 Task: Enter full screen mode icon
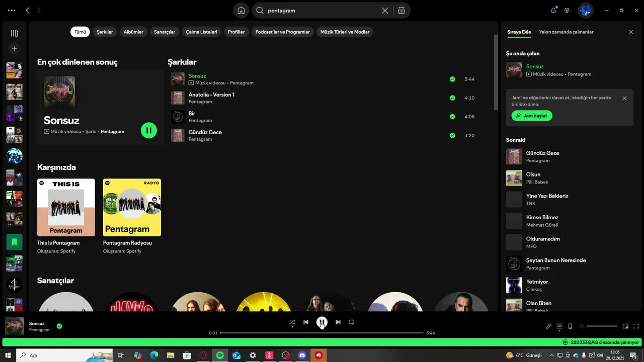(x=636, y=326)
